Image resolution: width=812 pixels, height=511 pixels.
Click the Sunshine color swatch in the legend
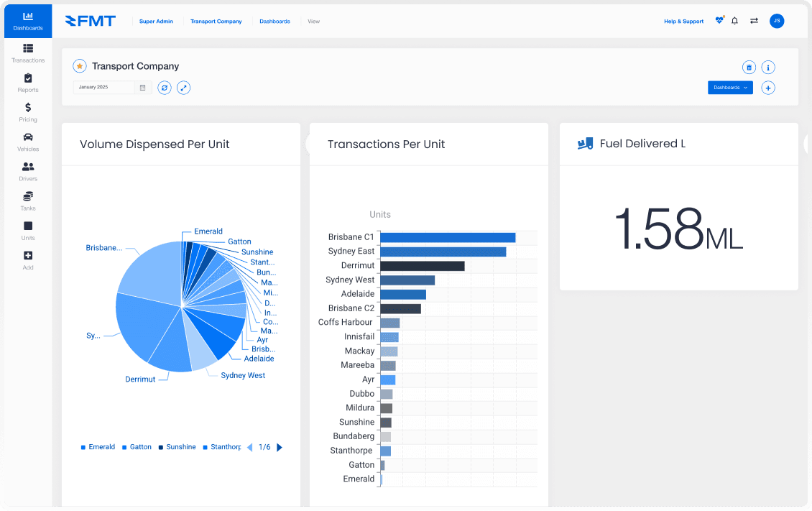162,446
